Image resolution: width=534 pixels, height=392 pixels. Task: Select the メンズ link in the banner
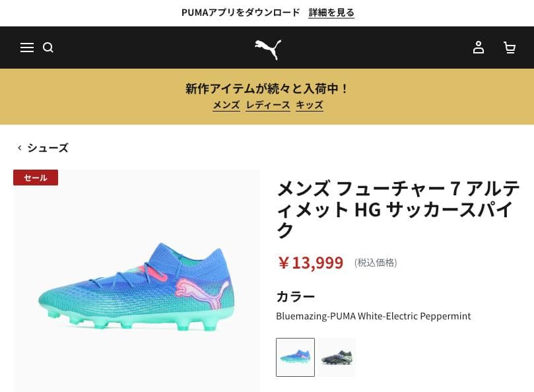click(x=226, y=105)
